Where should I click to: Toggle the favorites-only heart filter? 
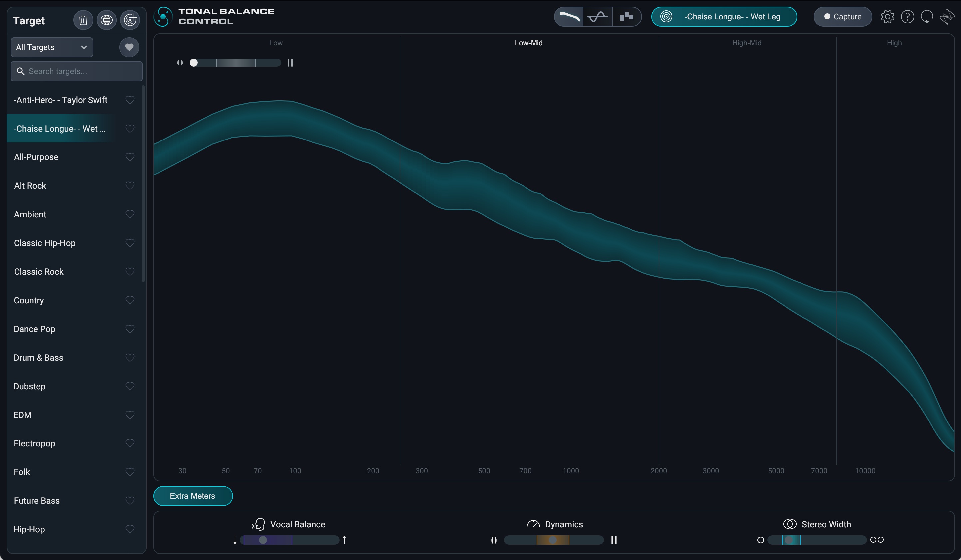coord(129,47)
